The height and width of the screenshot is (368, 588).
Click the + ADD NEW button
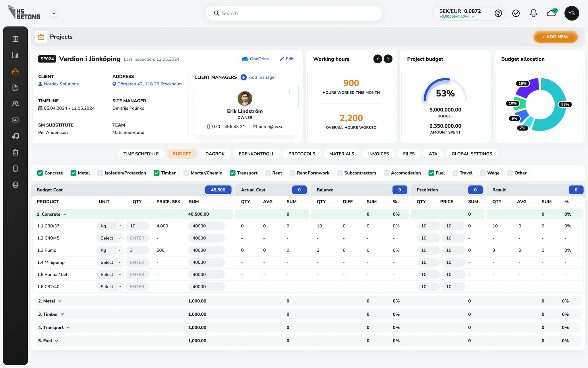tap(555, 37)
